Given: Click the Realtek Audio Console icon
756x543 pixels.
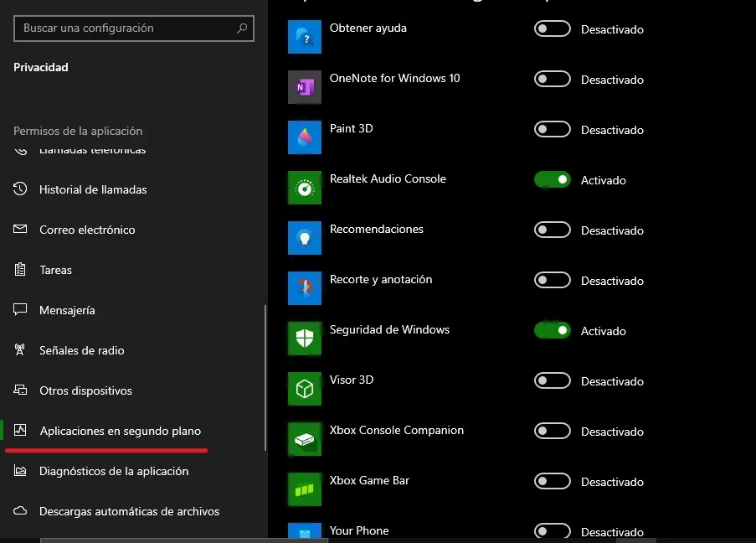Looking at the screenshot, I should coord(304,187).
